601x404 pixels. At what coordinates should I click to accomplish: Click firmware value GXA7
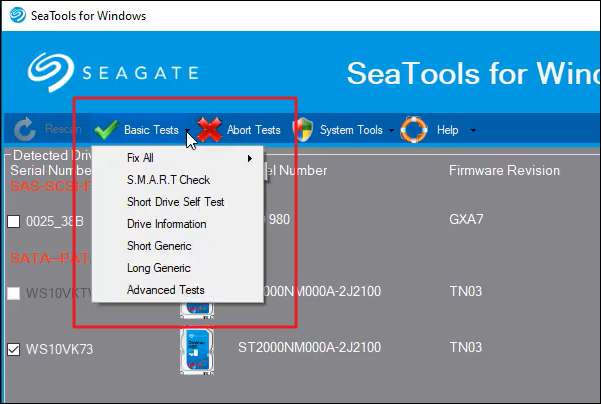pos(466,219)
